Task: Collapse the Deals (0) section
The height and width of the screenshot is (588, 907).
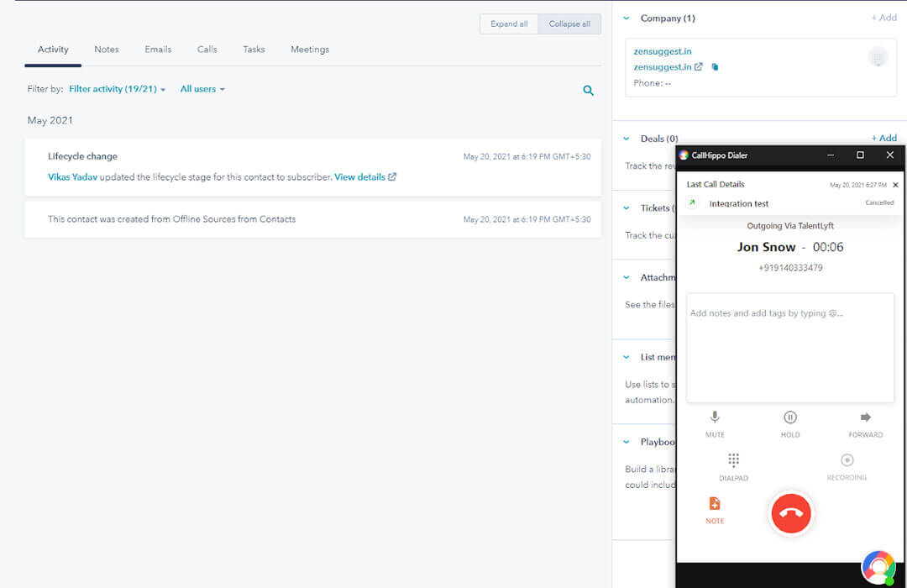Action: coord(626,139)
